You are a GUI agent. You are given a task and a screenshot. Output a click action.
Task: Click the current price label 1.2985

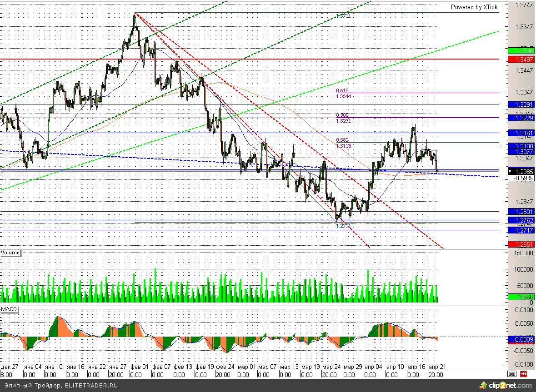521,172
